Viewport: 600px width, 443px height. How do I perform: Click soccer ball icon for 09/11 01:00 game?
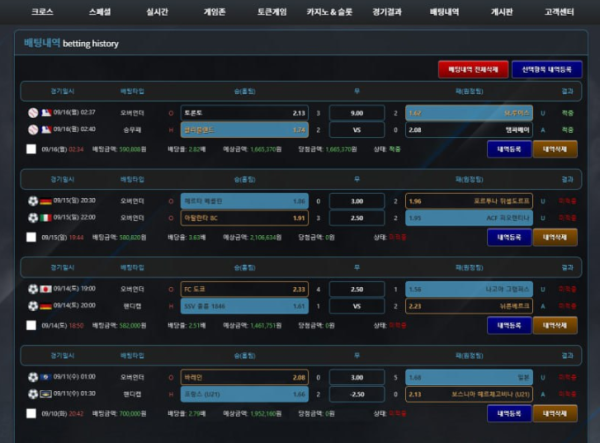pos(33,377)
